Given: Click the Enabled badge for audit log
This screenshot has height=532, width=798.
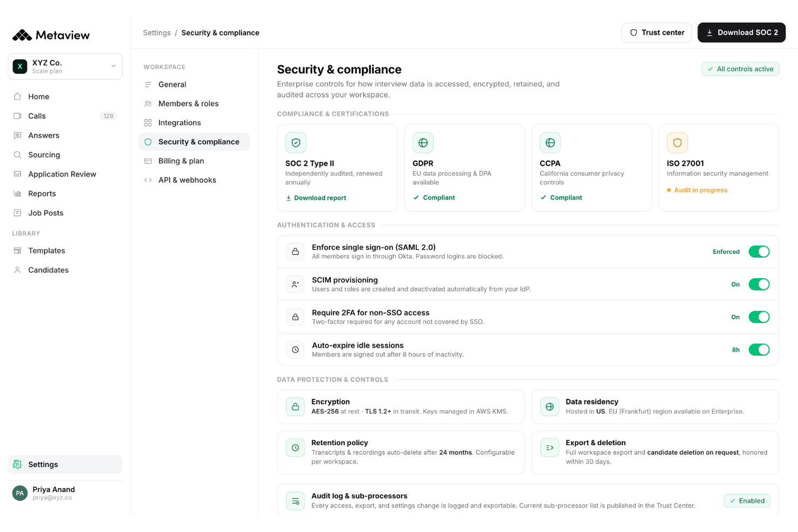Looking at the screenshot, I should coord(747,501).
